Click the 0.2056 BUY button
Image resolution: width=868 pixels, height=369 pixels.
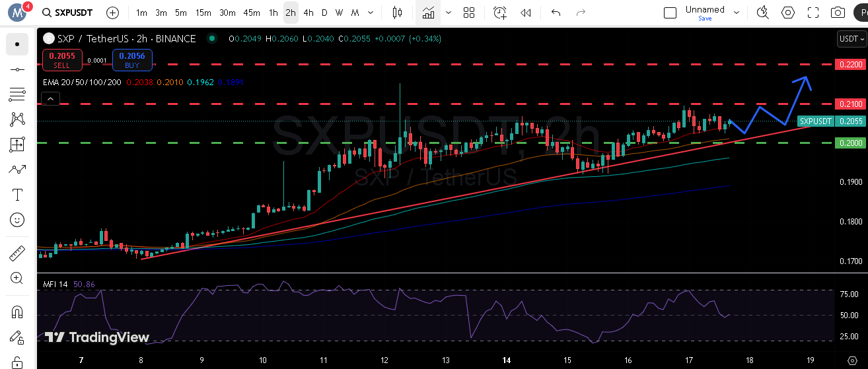132,60
